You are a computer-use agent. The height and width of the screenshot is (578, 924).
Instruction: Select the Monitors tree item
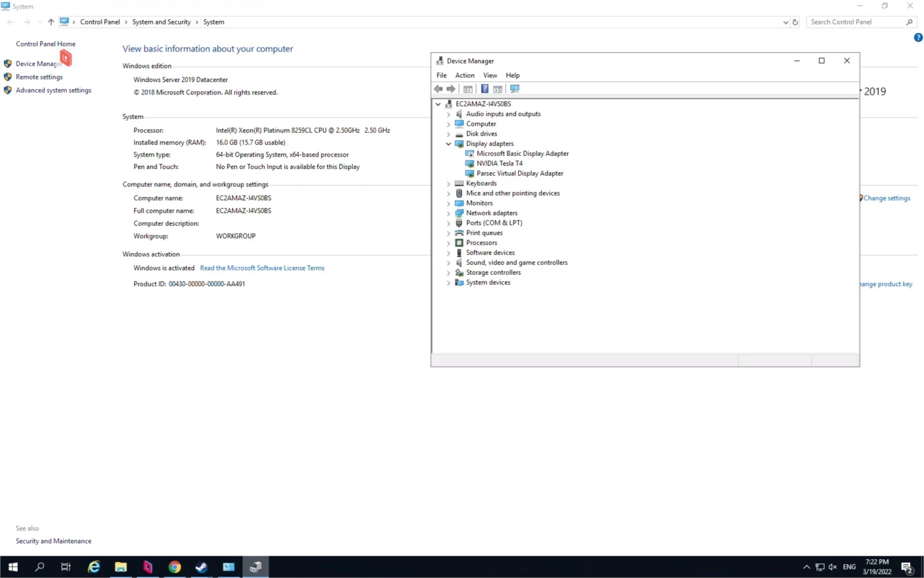coord(479,203)
